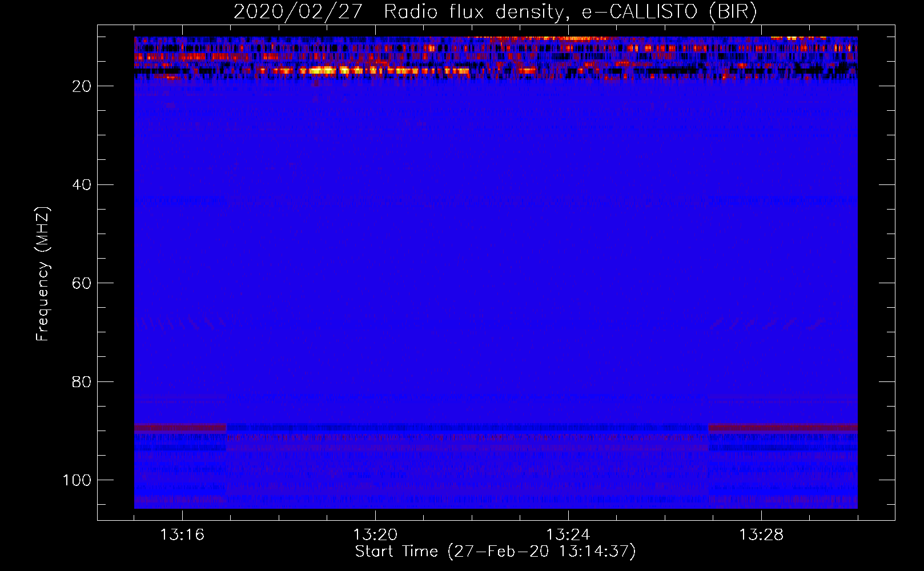Click the 20 frequency tick label
This screenshot has width=924, height=571.
pyautogui.click(x=82, y=86)
